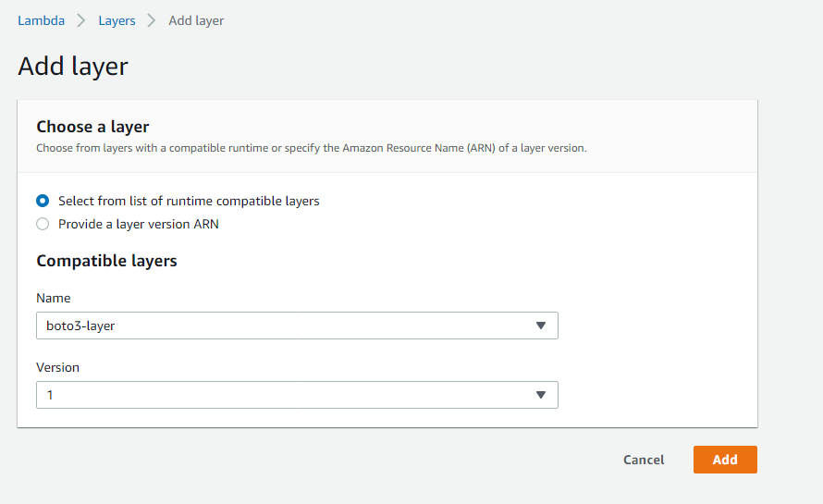Click the Compatible layers section heading

click(x=106, y=261)
